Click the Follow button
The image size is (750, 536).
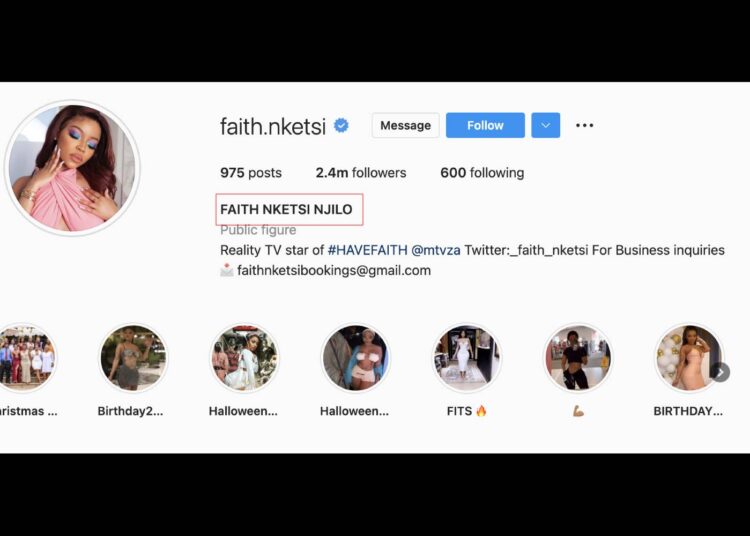[x=485, y=125]
